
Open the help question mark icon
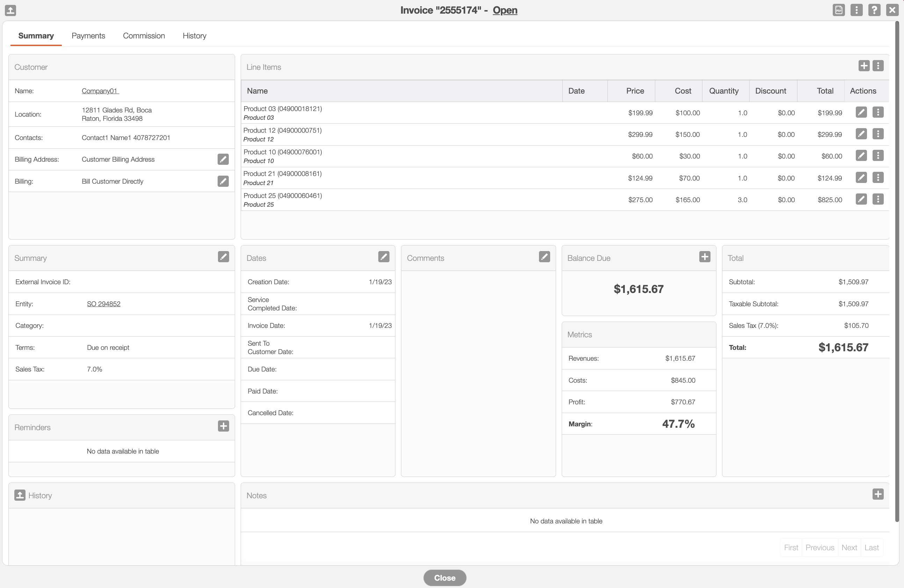pos(874,10)
